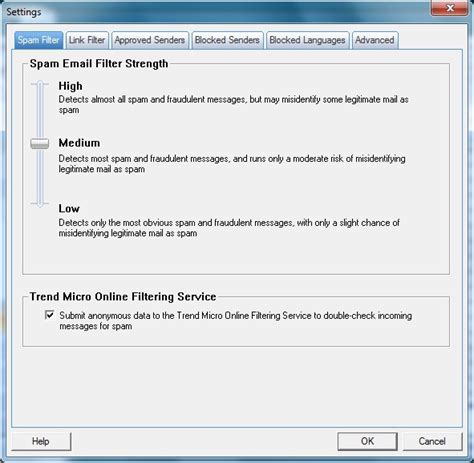Click the Spam Email Filter Strength heading
This screenshot has height=463, width=474.
point(99,64)
